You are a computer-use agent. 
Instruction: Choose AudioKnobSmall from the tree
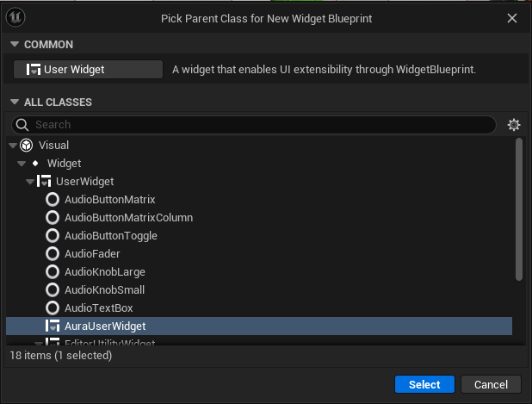coord(104,289)
